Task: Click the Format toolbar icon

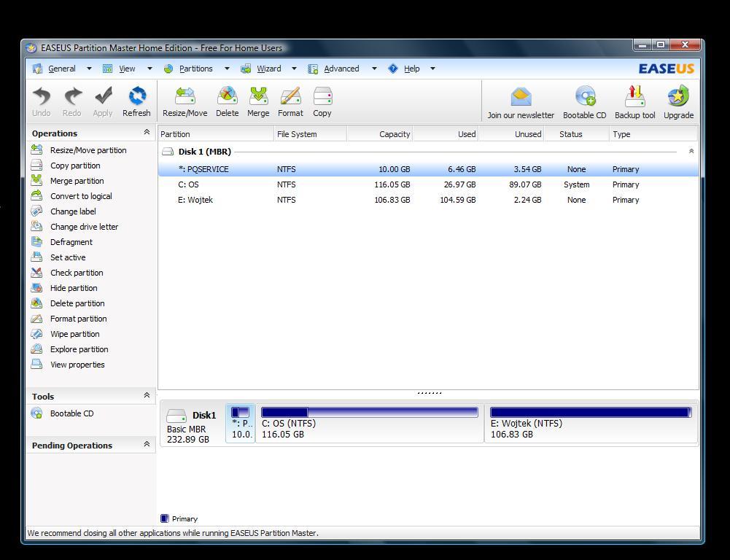Action: (x=290, y=101)
